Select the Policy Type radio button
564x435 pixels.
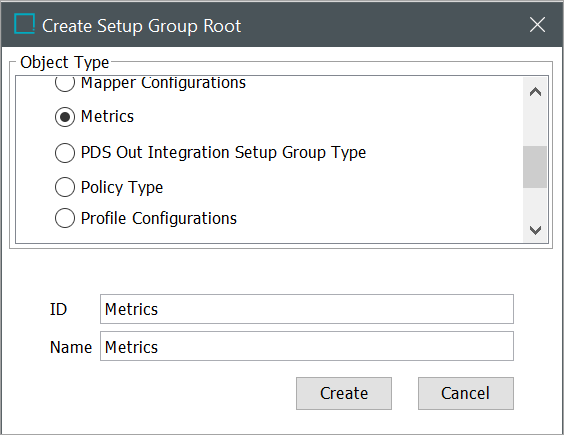click(x=65, y=187)
